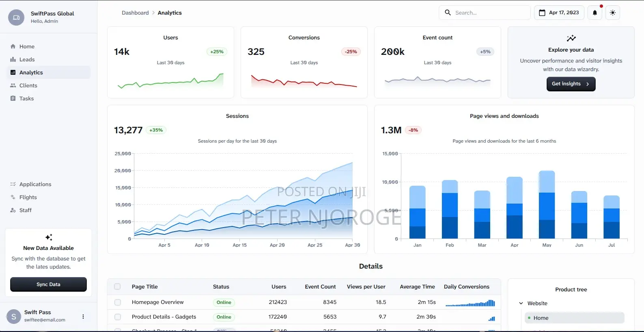Click the Get insights button
The width and height of the screenshot is (644, 332).
(x=571, y=84)
